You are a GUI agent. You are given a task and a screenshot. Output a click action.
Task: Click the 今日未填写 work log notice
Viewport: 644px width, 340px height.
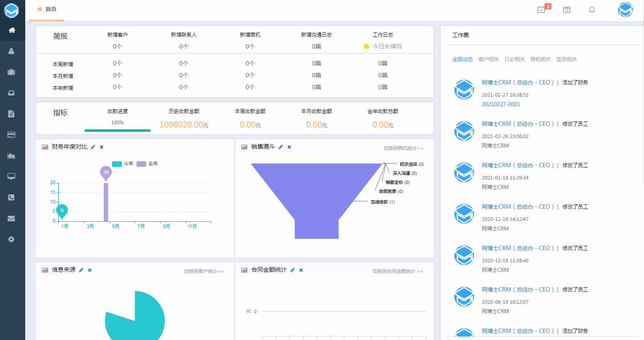383,47
